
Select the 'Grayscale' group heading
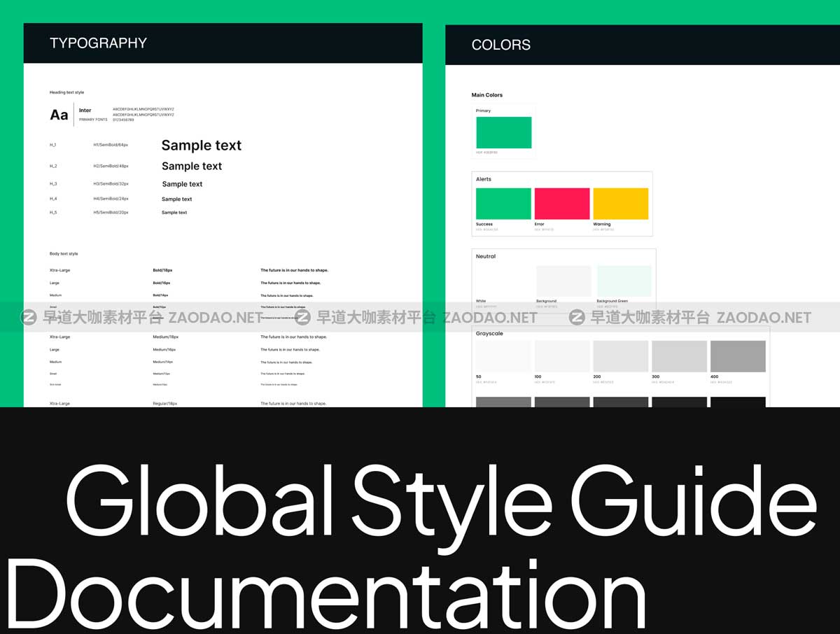pyautogui.click(x=489, y=334)
